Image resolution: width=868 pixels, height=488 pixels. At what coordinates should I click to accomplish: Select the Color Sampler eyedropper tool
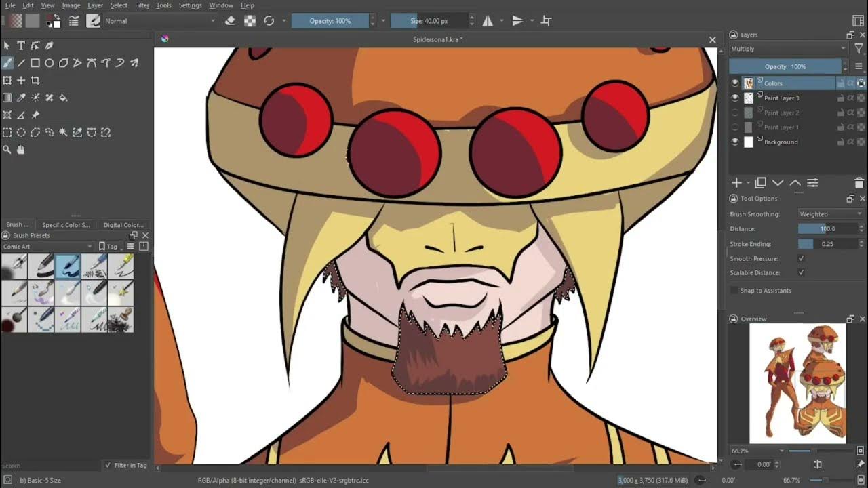[x=21, y=98]
